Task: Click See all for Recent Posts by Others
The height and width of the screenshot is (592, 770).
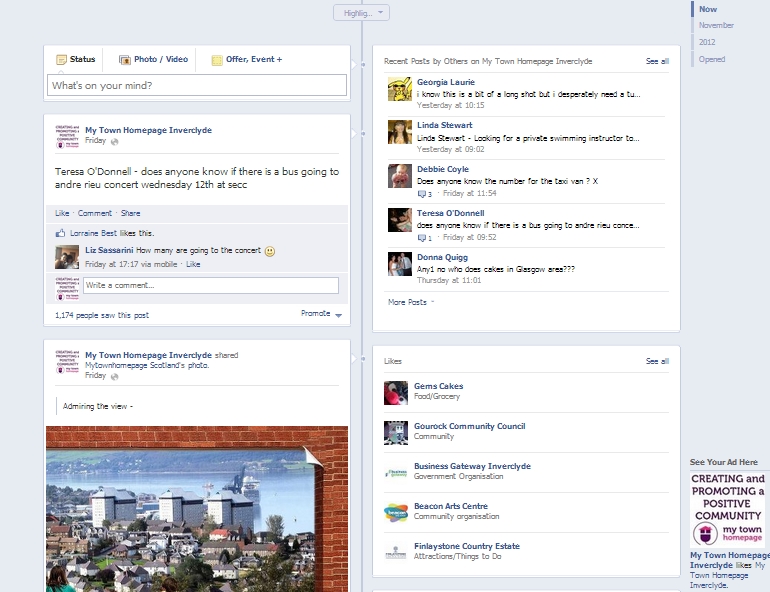Action: tap(657, 61)
